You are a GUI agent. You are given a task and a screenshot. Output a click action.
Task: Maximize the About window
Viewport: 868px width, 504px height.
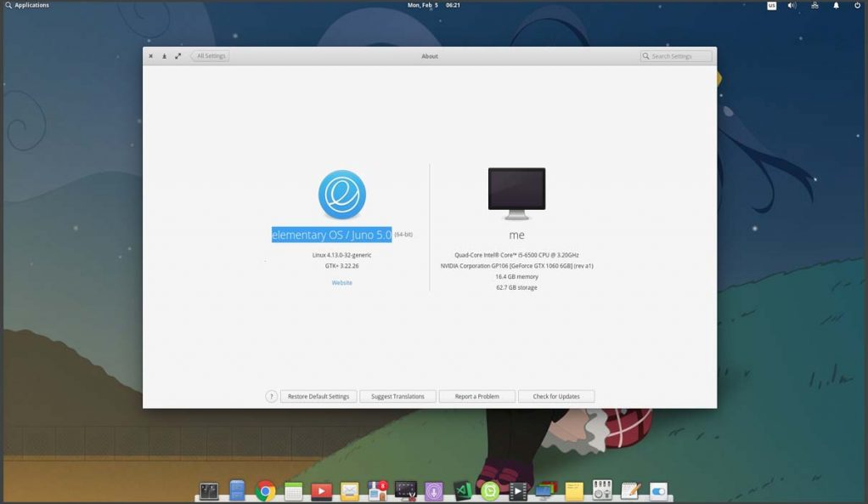(x=178, y=56)
